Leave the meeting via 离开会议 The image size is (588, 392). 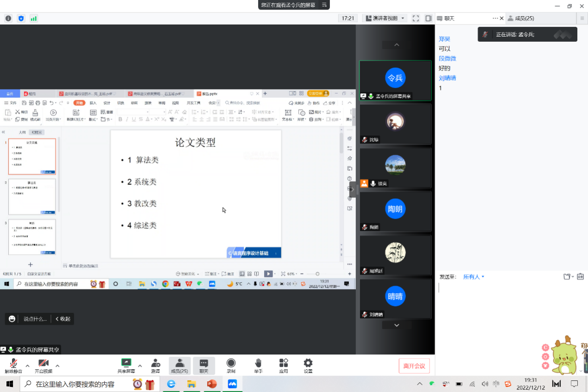414,366
